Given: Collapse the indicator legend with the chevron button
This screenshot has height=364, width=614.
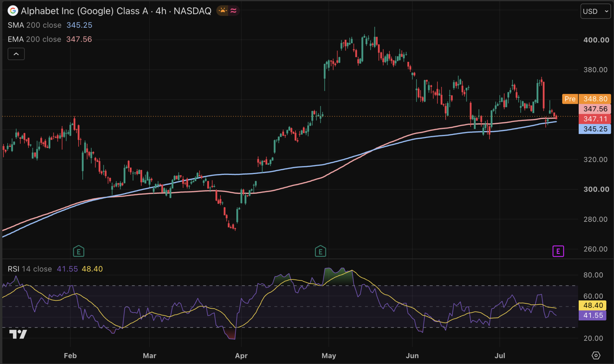Looking at the screenshot, I should pyautogui.click(x=16, y=54).
